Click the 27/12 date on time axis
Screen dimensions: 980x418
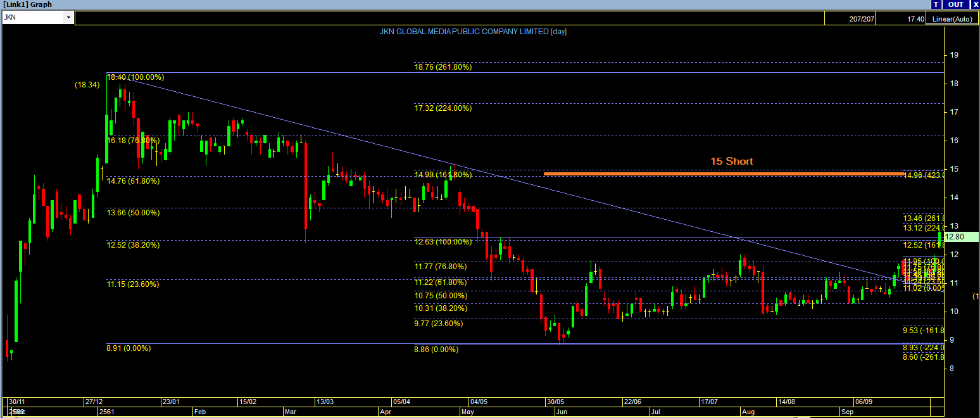[x=94, y=402]
